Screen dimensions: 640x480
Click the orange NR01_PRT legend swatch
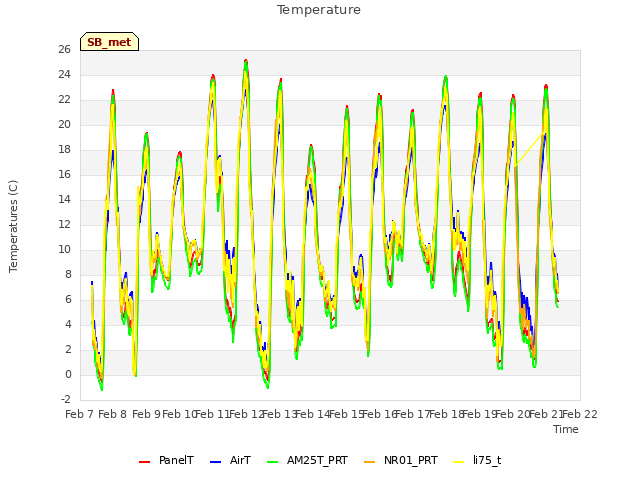[369, 462]
